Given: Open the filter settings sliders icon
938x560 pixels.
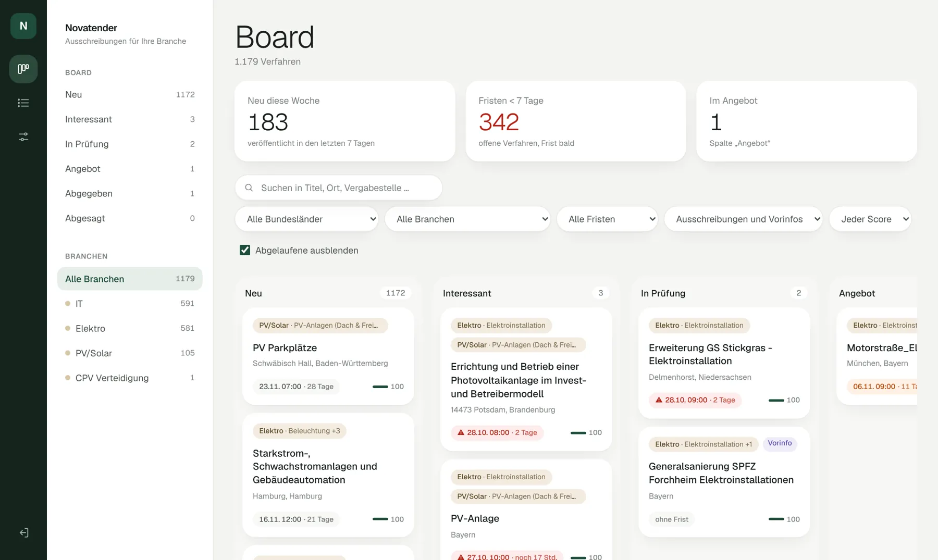Looking at the screenshot, I should point(23,137).
